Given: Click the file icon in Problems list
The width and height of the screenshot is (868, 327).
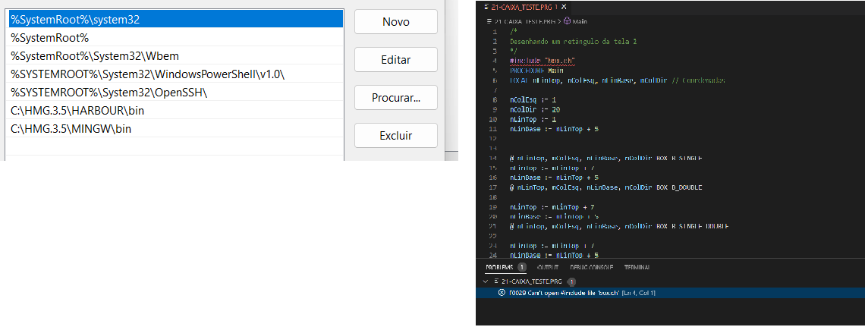Looking at the screenshot, I should tap(495, 281).
